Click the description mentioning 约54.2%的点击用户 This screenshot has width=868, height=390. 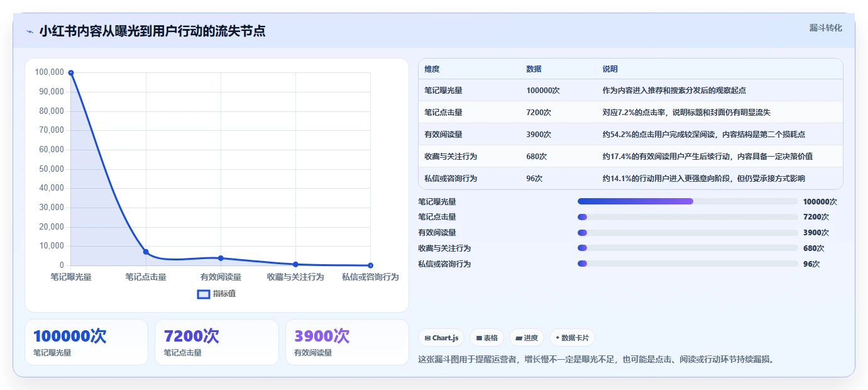pyautogui.click(x=704, y=135)
